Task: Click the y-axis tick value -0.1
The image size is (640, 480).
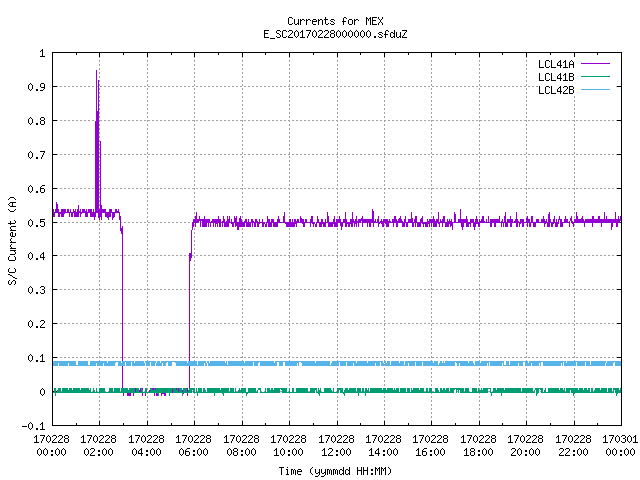Action: 33,426
